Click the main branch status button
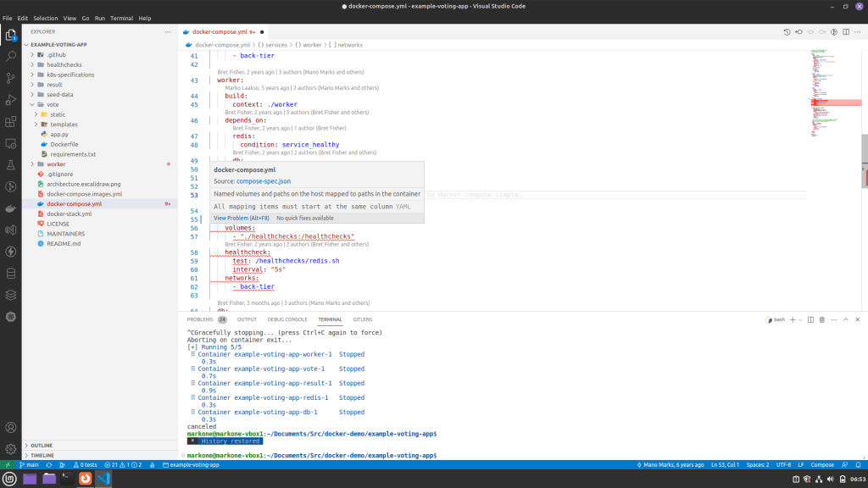The image size is (868, 488). [28, 465]
